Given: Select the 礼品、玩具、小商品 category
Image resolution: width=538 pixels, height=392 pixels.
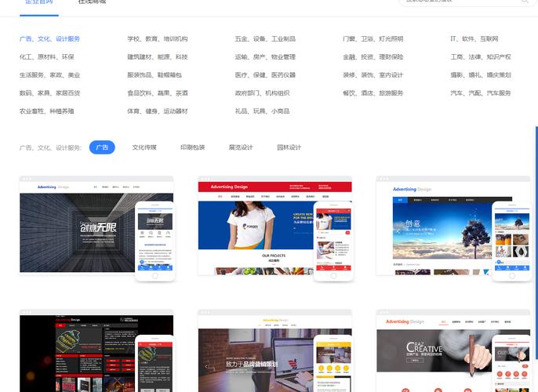Looking at the screenshot, I should [x=262, y=111].
